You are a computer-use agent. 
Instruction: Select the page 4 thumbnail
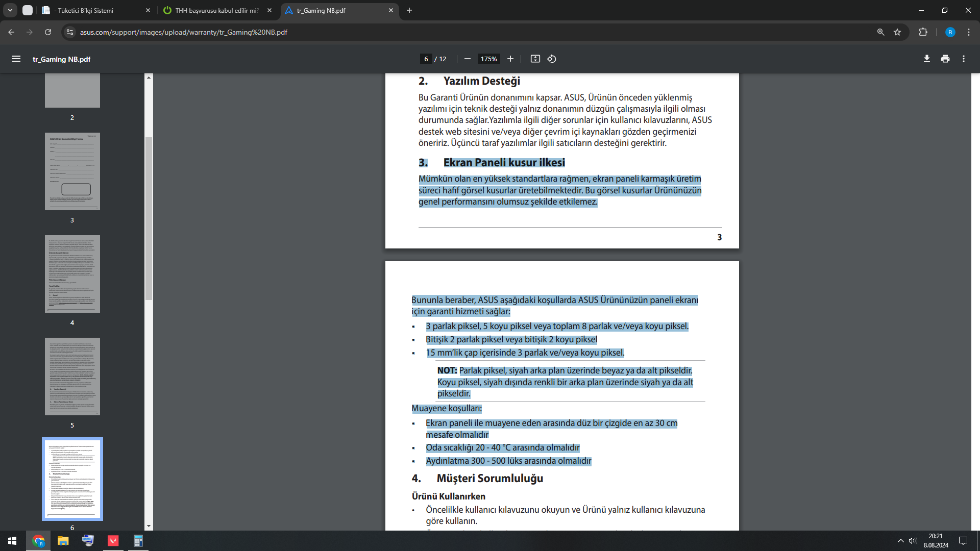(x=72, y=274)
